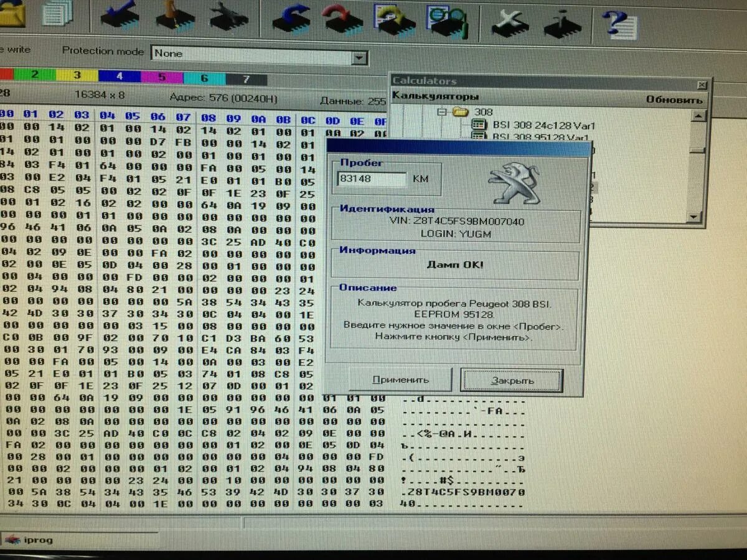Select hex cell C1 in the editor
Screen dimensions: 747x560
coord(208,338)
